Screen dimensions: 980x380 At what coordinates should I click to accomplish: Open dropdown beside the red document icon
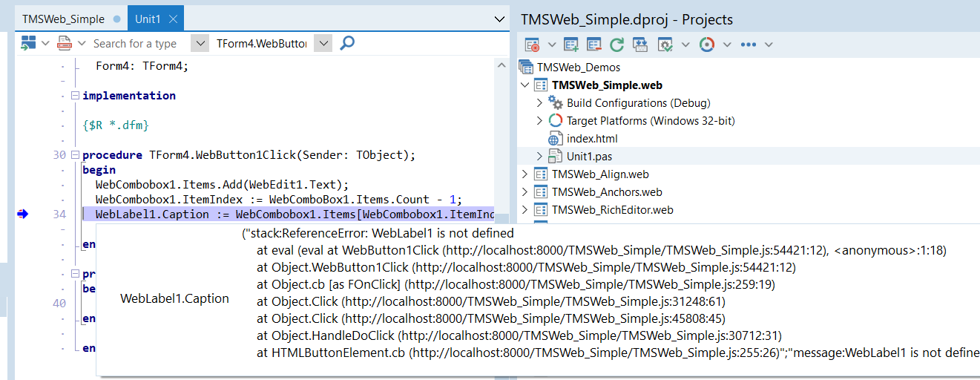(x=81, y=44)
